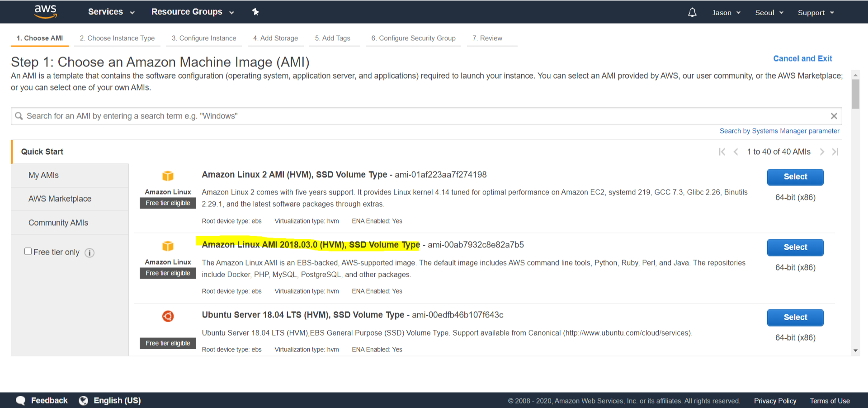Open Community AMIs category
Viewport: 868px width, 408px height.
70,223
